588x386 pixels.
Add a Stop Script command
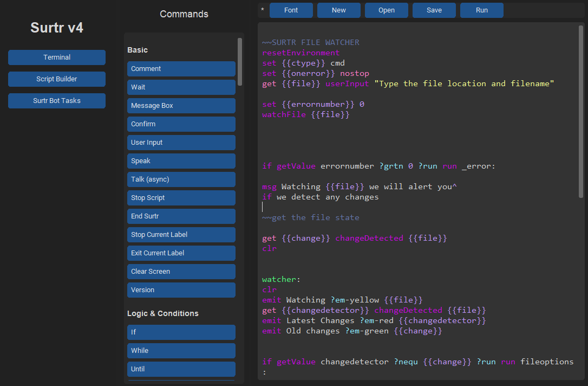(x=181, y=198)
